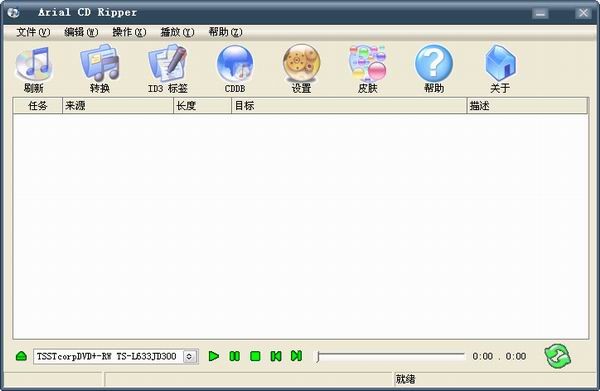Click the playback position slider
600x391 pixels.
390,356
